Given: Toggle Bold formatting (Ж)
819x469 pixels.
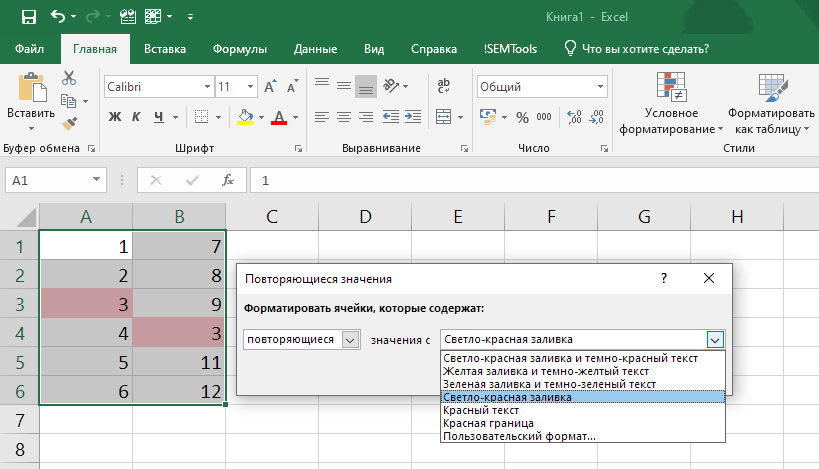Looking at the screenshot, I should click(x=114, y=117).
